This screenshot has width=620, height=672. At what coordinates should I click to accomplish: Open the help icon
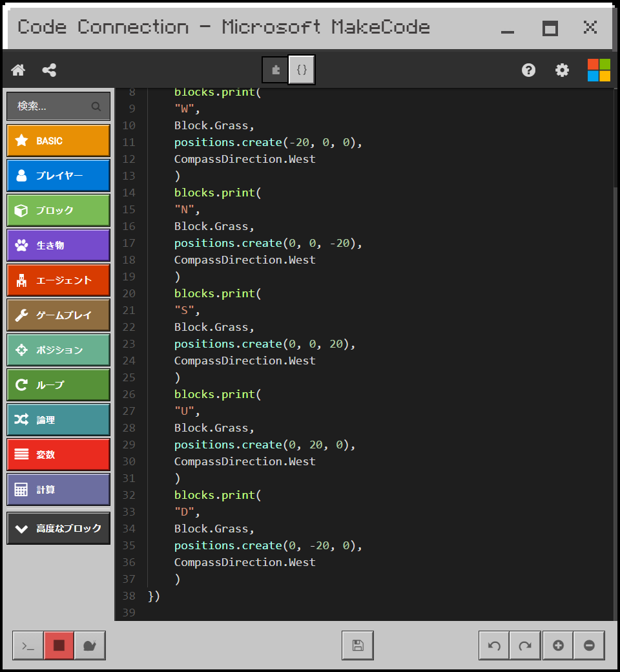pyautogui.click(x=528, y=70)
